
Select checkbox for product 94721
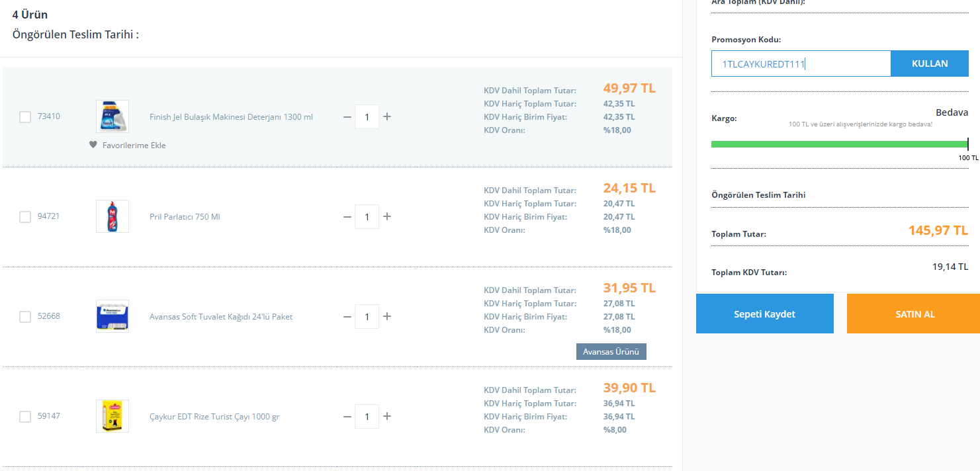[25, 217]
